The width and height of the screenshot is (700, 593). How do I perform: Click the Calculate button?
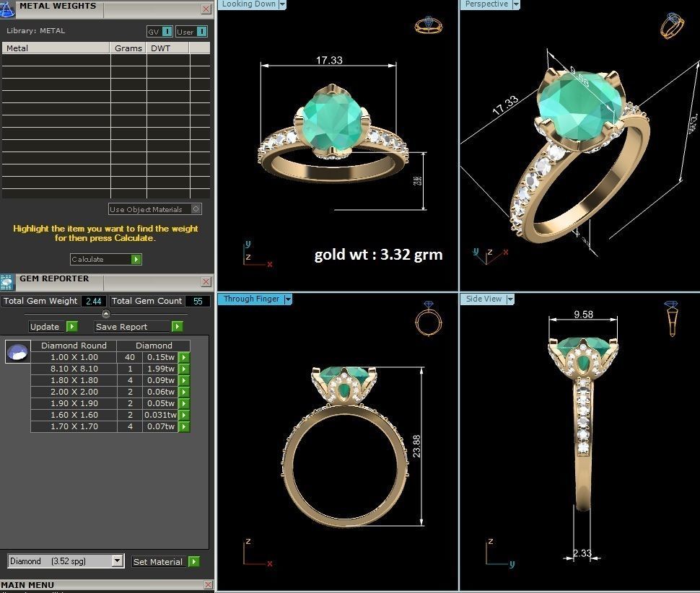tap(106, 259)
